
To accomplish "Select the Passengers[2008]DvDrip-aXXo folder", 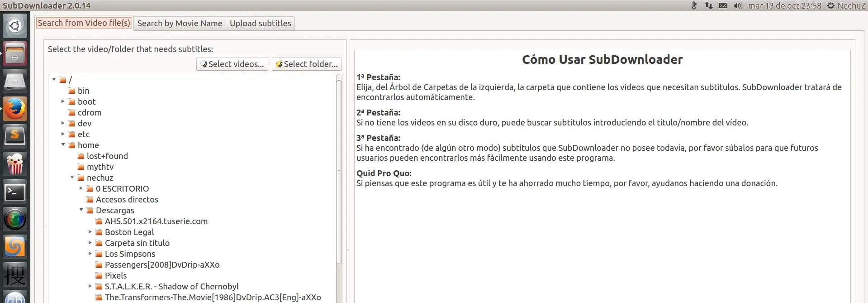I will tap(162, 265).
